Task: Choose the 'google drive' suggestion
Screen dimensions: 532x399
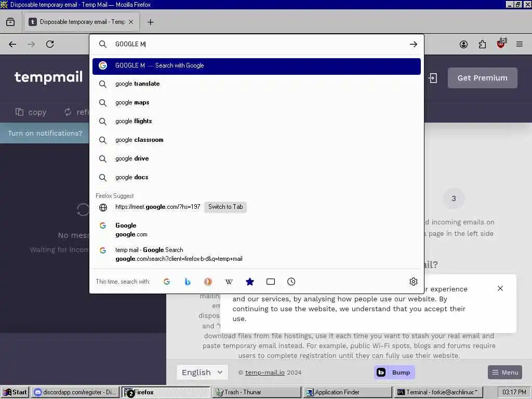Action: (x=257, y=158)
